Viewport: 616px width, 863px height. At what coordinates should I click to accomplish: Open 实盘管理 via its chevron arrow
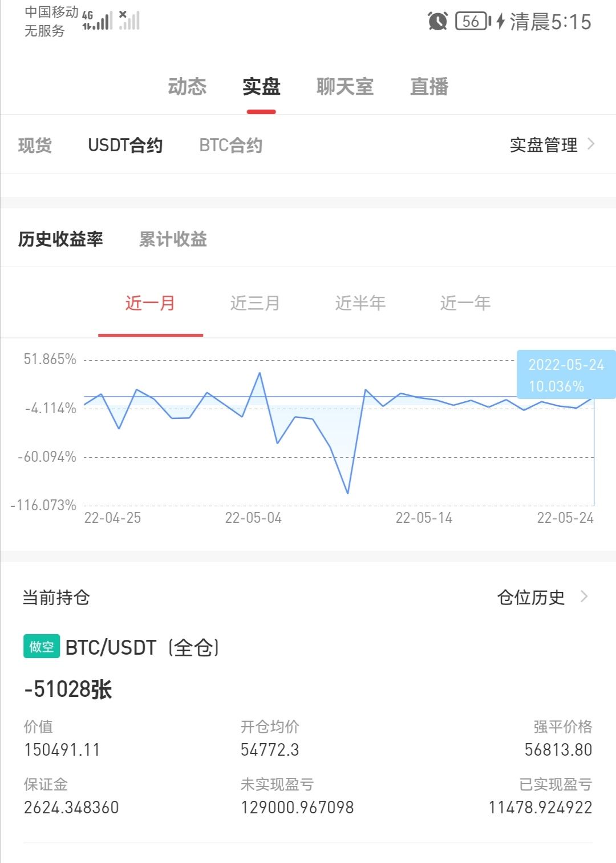click(591, 144)
